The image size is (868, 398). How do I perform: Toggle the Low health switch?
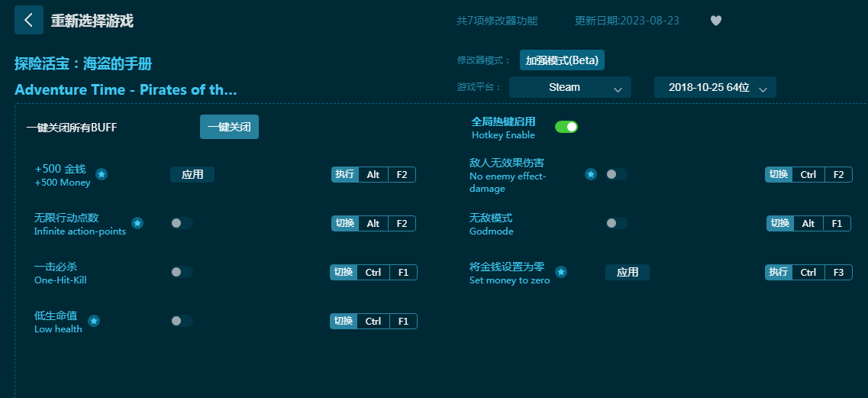181,321
